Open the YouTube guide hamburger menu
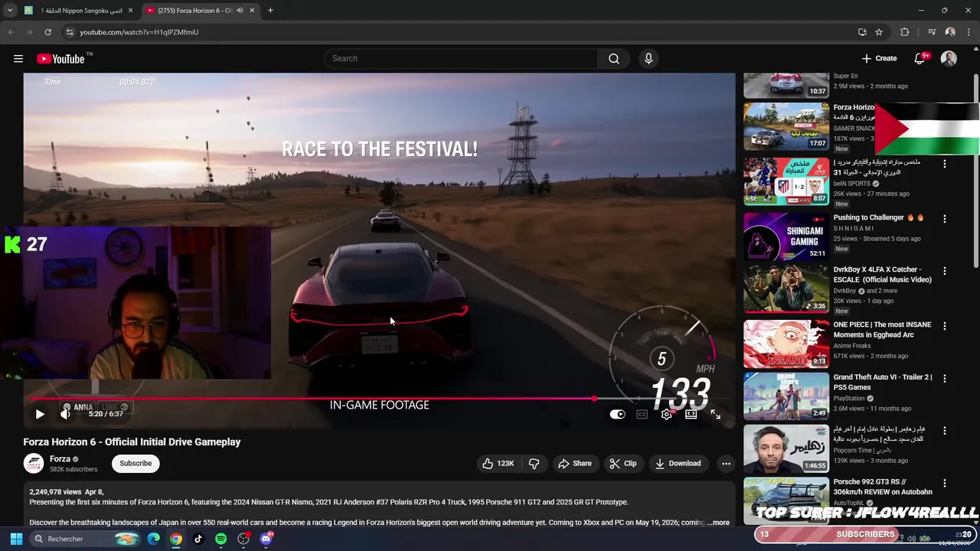This screenshot has width=980, height=551. (18, 59)
